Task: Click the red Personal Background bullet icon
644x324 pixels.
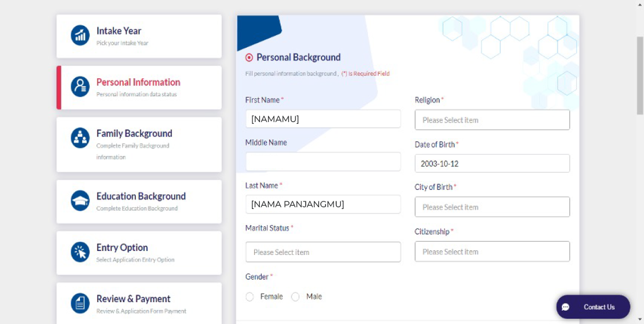Action: pyautogui.click(x=249, y=58)
